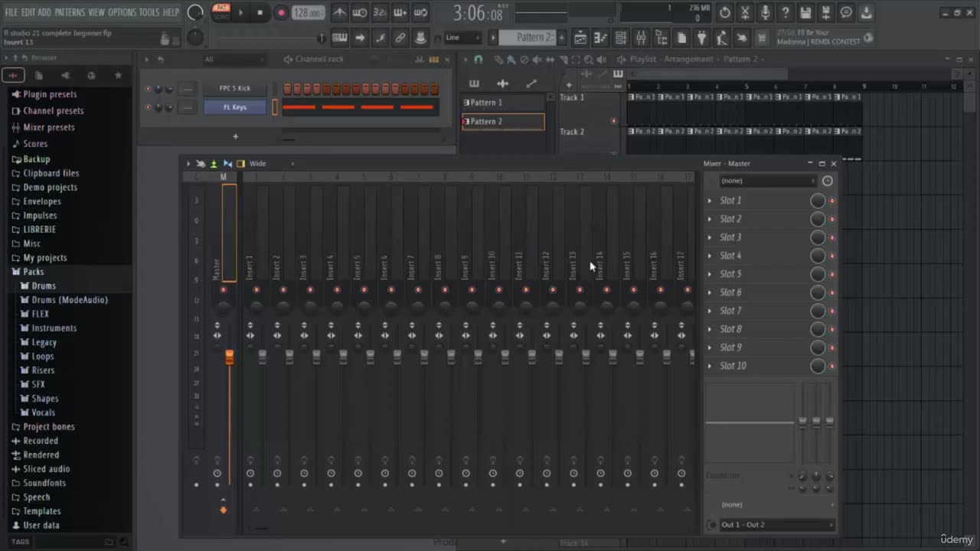Open Plugin presets folder in Browser
The height and width of the screenshot is (551, 980).
(50, 95)
